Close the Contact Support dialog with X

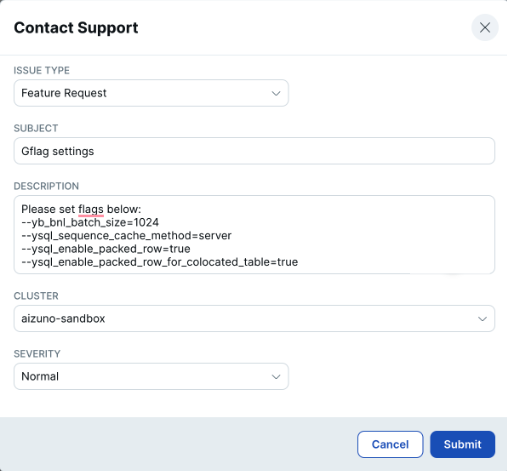[x=485, y=27]
